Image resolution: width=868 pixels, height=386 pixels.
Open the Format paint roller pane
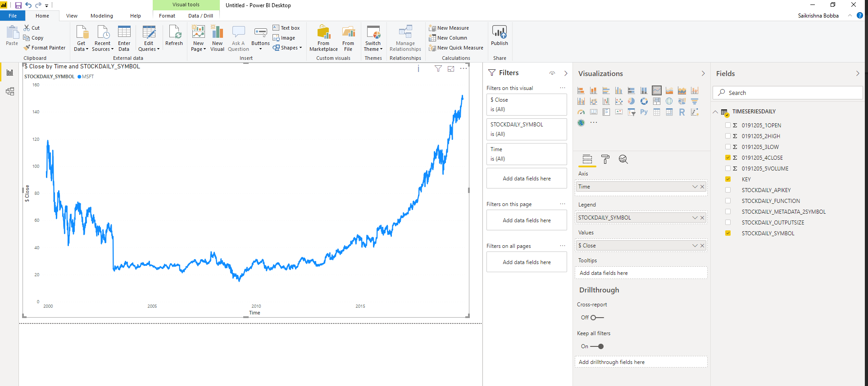click(x=605, y=159)
